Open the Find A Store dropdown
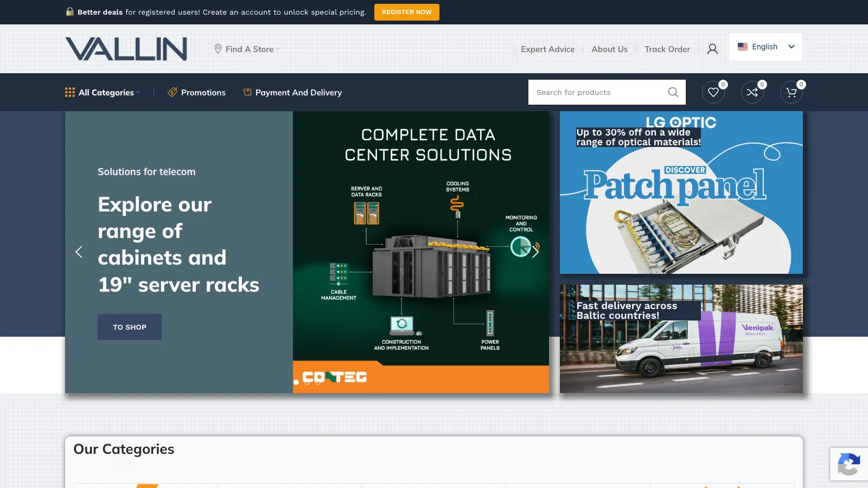 point(247,49)
